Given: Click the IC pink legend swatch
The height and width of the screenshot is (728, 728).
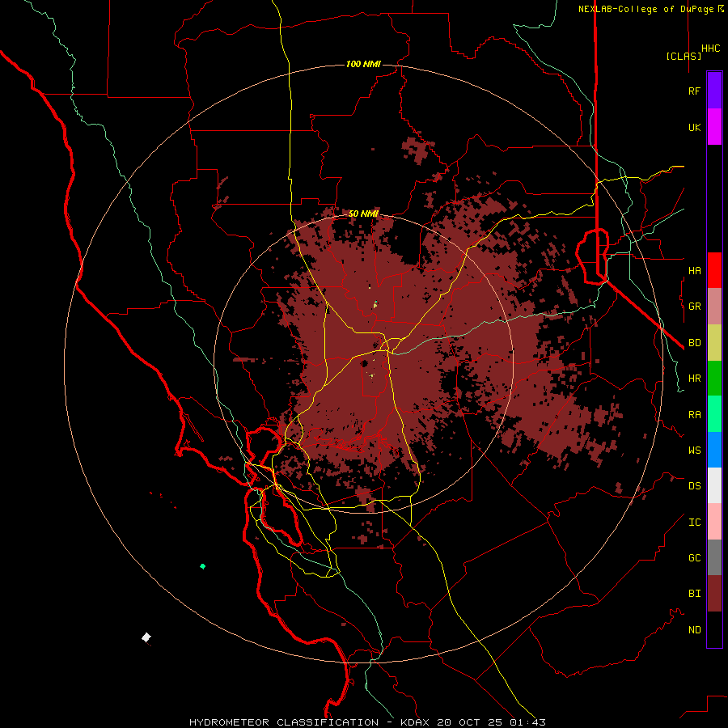Looking at the screenshot, I should 714,522.
